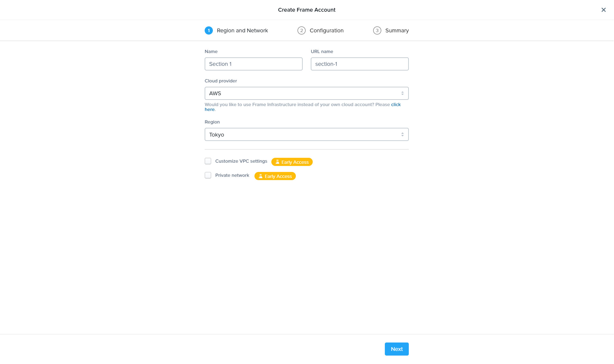Image resolution: width=614 pixels, height=364 pixels.
Task: Click the URL name input field
Action: [360, 64]
